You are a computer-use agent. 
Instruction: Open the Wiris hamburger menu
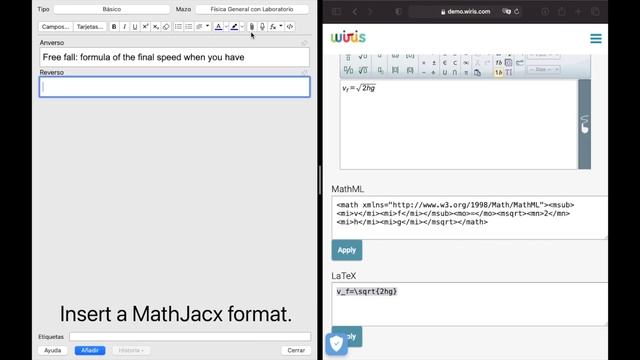(x=596, y=38)
